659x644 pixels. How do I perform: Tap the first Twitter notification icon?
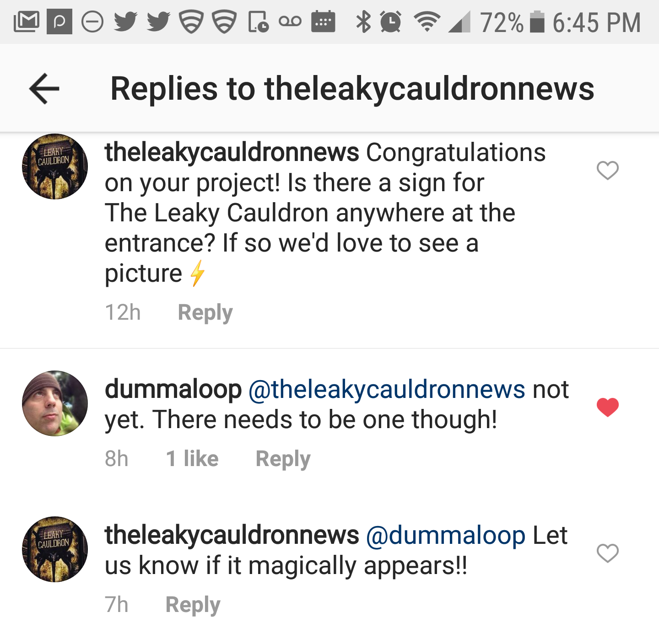tap(125, 22)
